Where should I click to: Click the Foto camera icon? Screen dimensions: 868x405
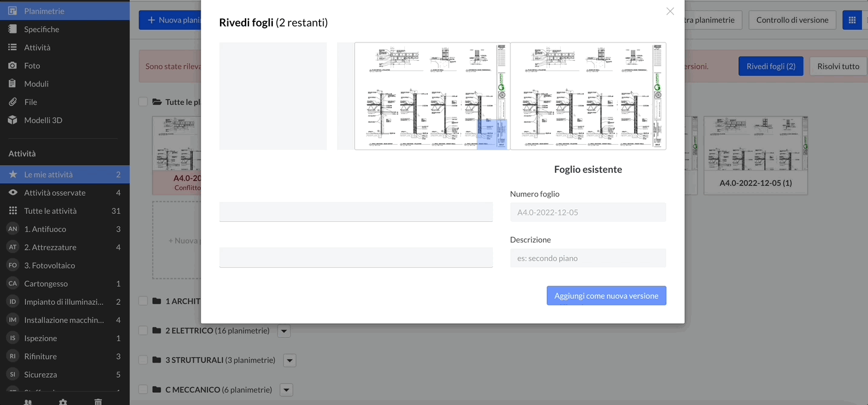(x=12, y=65)
